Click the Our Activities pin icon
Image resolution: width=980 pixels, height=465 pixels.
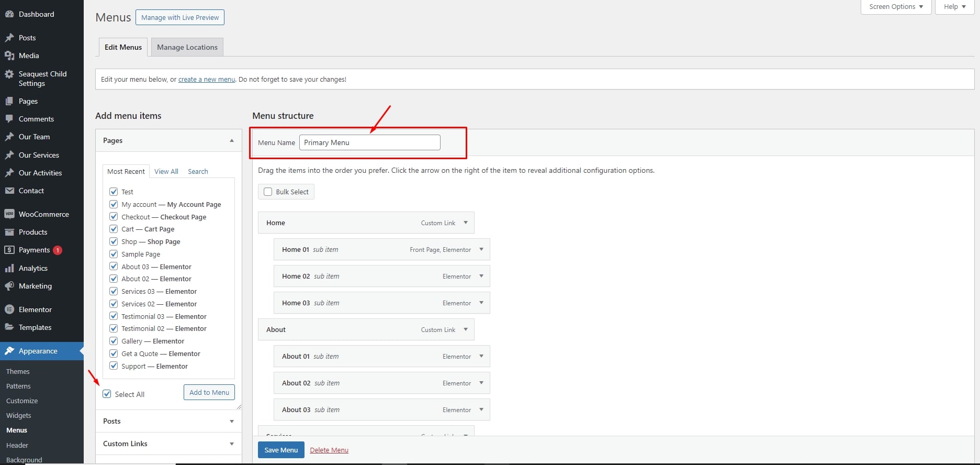click(9, 173)
